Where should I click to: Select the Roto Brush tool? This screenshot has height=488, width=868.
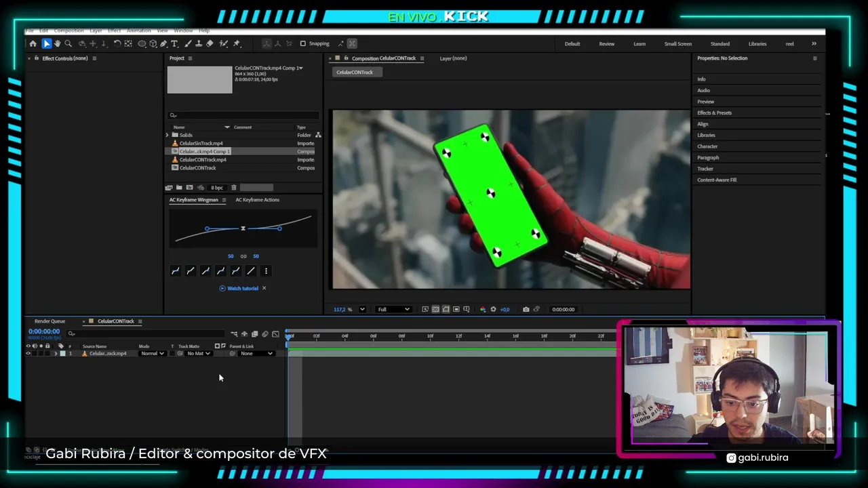tap(223, 43)
